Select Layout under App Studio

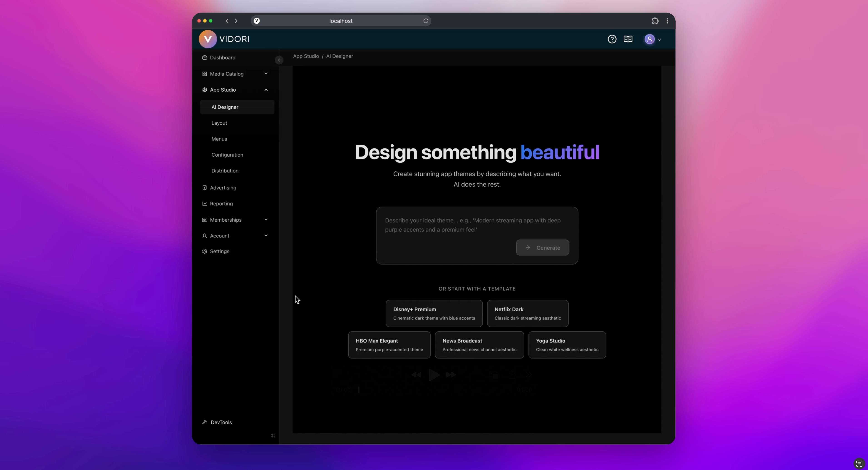[219, 123]
